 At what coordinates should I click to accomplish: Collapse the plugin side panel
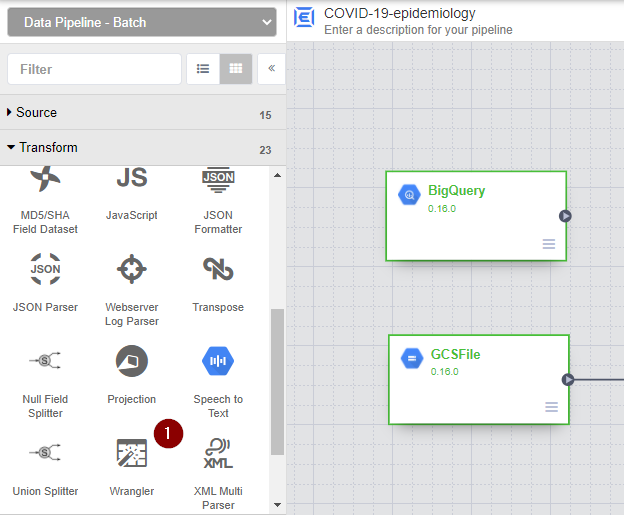point(272,69)
